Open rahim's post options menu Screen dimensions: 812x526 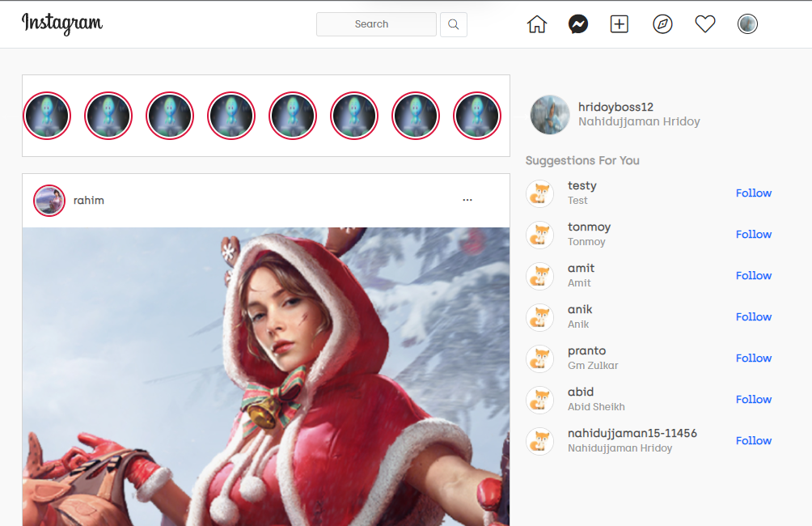pyautogui.click(x=467, y=200)
